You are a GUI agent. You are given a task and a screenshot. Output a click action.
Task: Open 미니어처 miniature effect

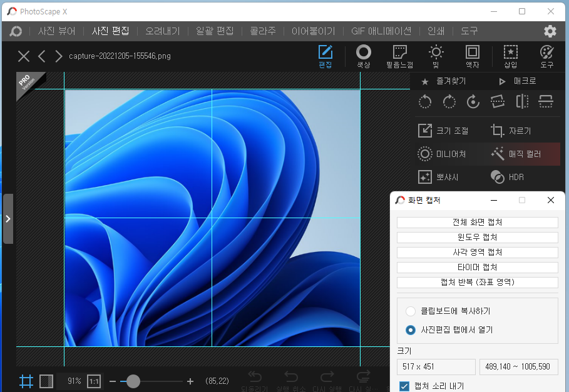pos(442,154)
